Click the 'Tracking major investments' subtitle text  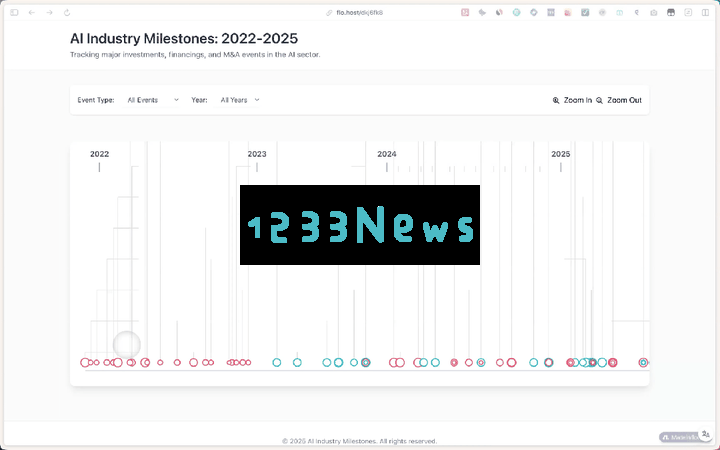point(195,55)
